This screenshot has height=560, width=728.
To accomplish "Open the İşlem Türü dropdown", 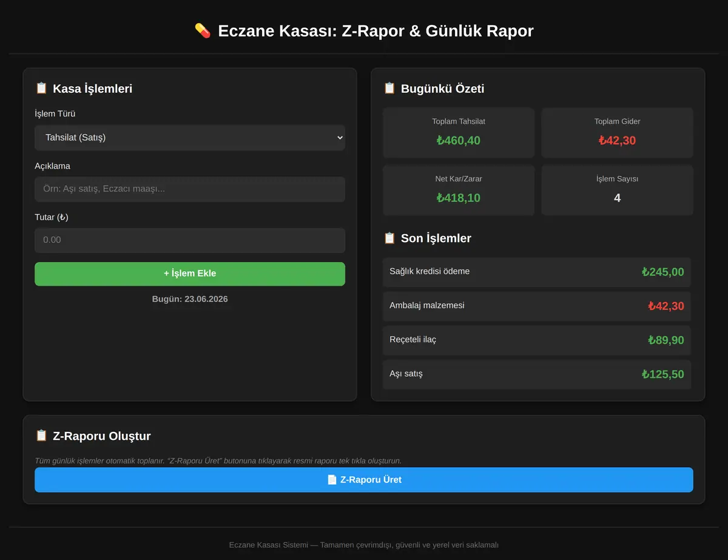I will click(x=190, y=138).
